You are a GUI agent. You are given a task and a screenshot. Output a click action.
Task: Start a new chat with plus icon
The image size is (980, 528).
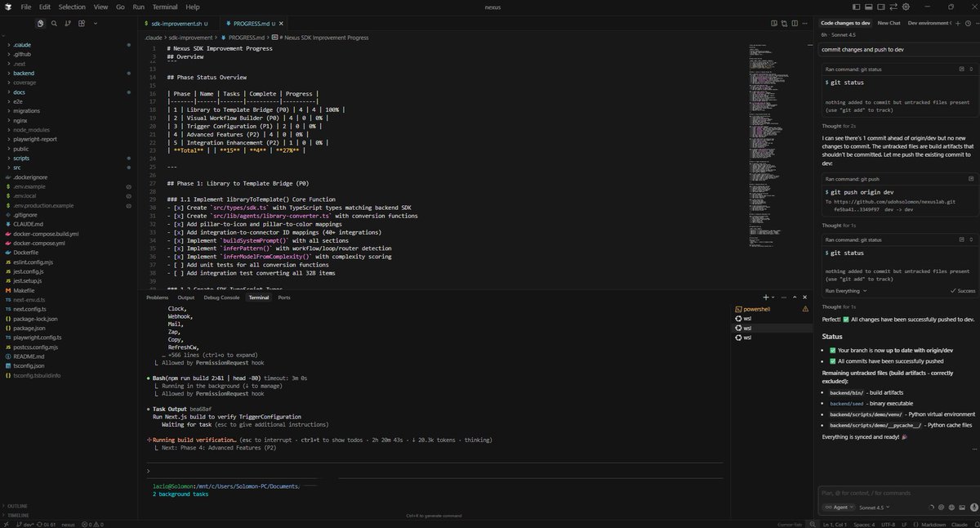pos(958,24)
